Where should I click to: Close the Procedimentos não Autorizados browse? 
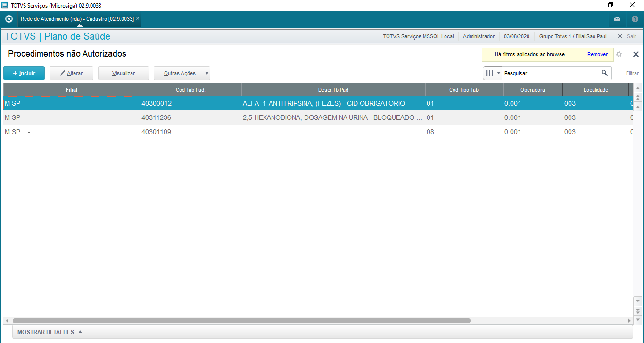tap(636, 54)
